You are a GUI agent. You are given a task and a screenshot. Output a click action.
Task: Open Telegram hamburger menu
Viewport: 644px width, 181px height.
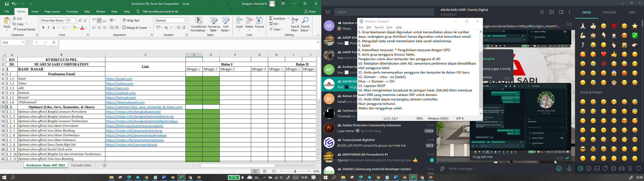click(328, 12)
